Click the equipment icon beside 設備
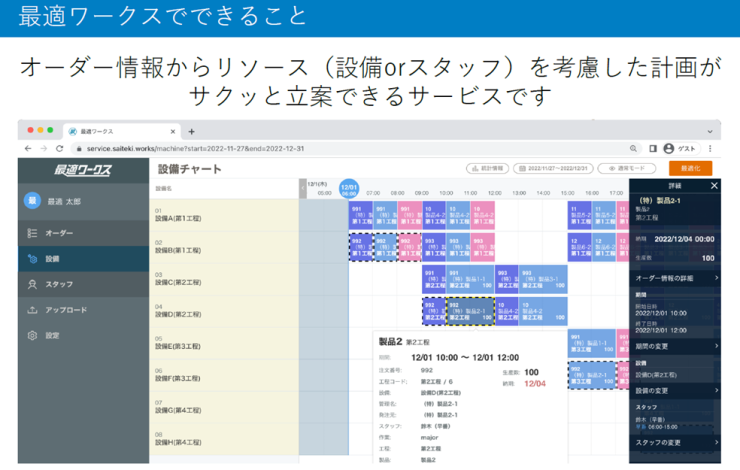Viewport: 740px width, 470px height. [32, 259]
